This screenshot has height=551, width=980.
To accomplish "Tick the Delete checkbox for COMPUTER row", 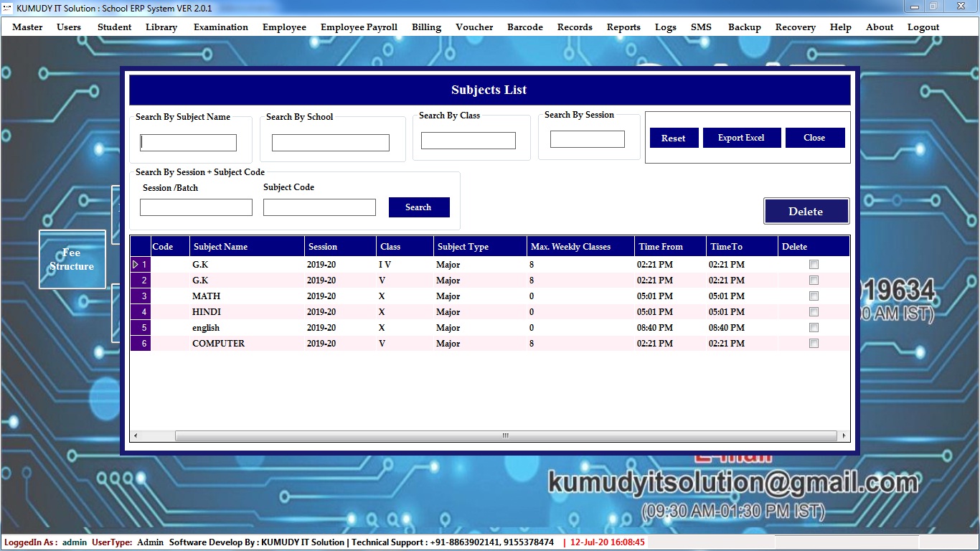I will (814, 344).
